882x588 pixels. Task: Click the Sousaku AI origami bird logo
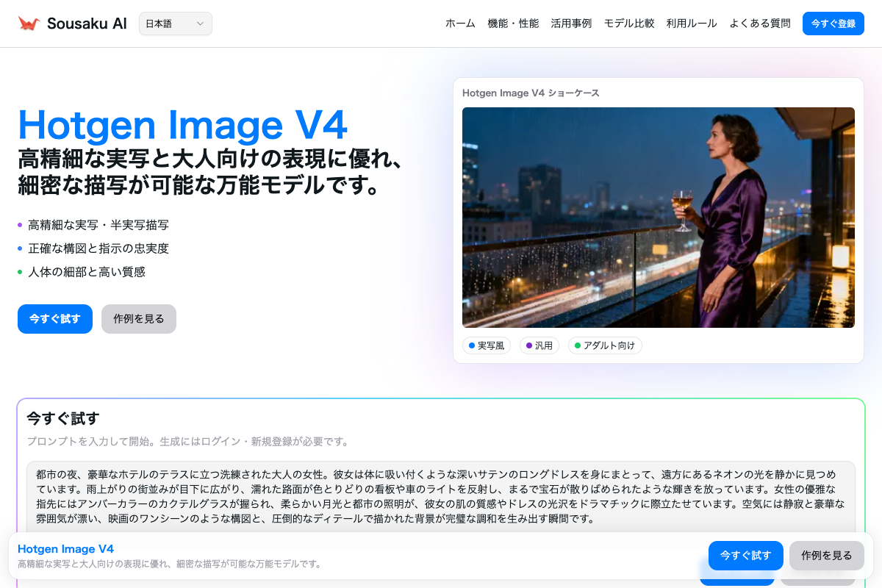29,24
